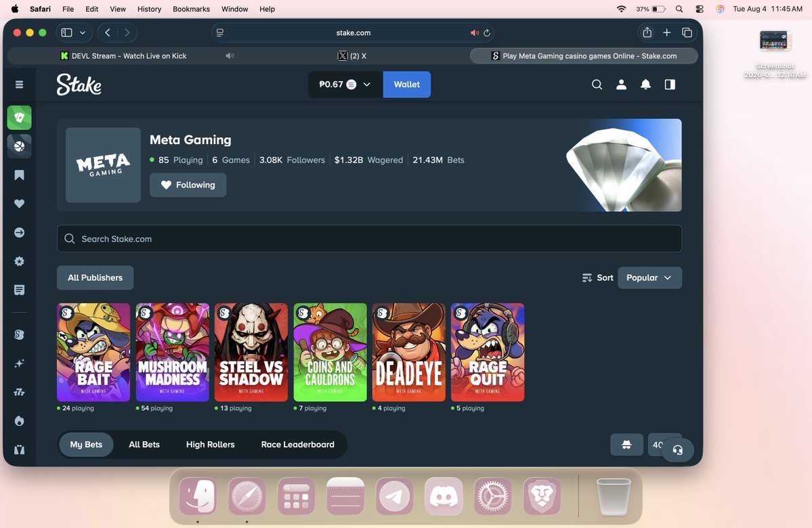Toggle Safari sidebar
812x528 pixels.
coord(66,32)
